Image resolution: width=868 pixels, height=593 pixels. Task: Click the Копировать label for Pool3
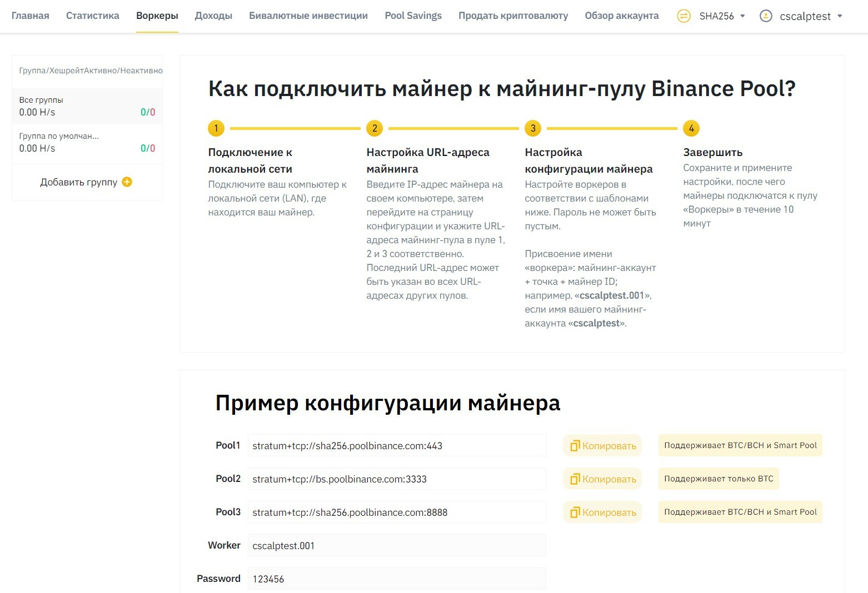click(x=609, y=512)
